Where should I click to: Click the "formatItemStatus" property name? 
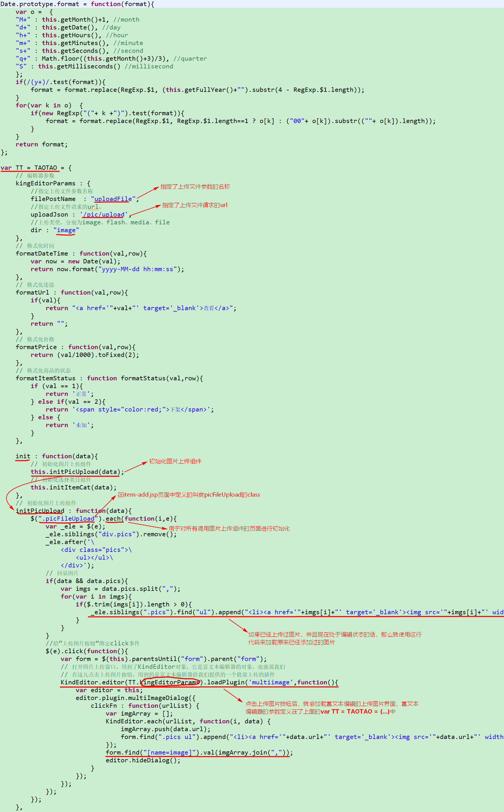(46, 378)
